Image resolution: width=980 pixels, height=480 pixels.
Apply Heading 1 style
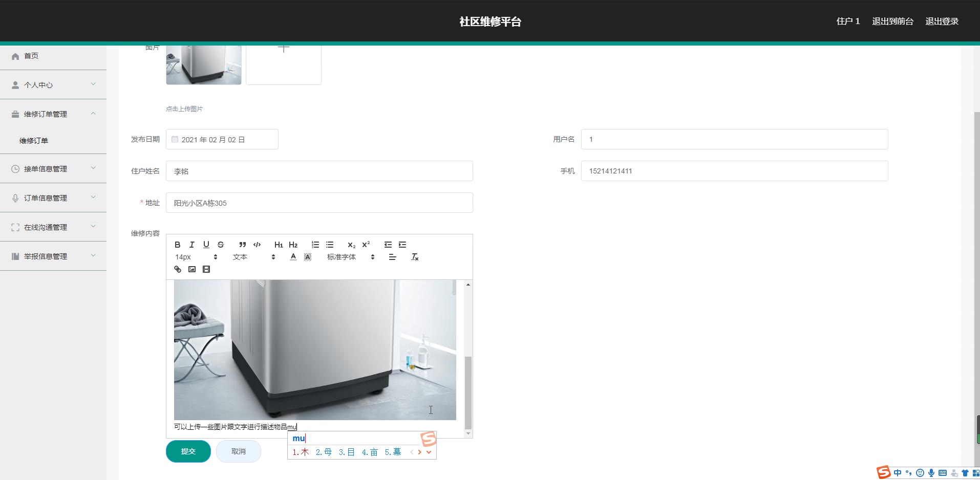click(279, 245)
